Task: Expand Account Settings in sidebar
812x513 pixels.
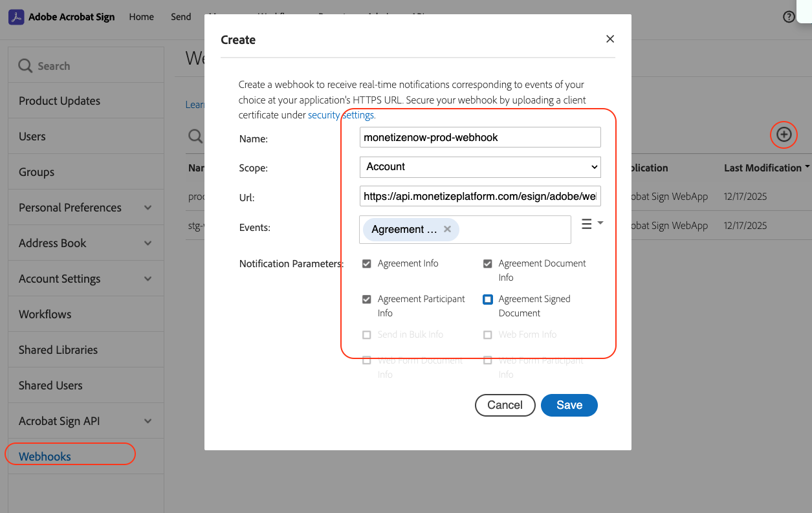Action: [148, 279]
